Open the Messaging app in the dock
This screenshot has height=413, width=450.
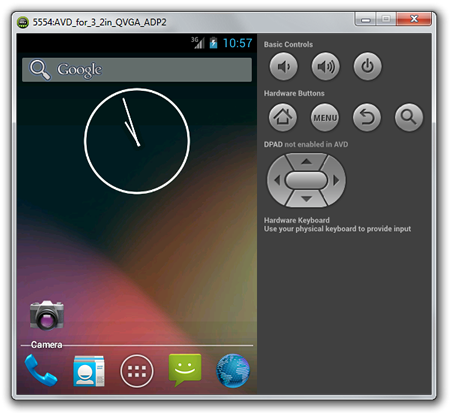[x=185, y=370]
